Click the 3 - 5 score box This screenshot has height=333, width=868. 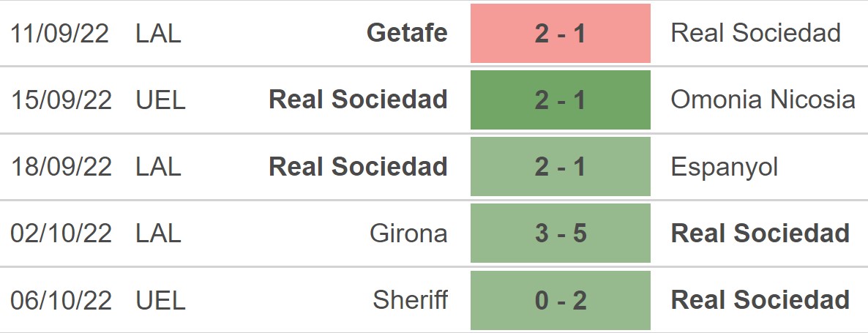coord(560,233)
